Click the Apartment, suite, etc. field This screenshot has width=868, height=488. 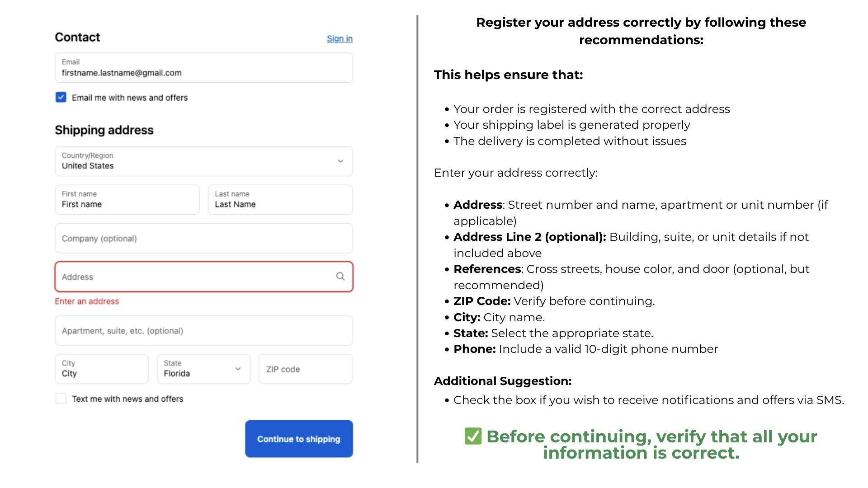coord(204,331)
